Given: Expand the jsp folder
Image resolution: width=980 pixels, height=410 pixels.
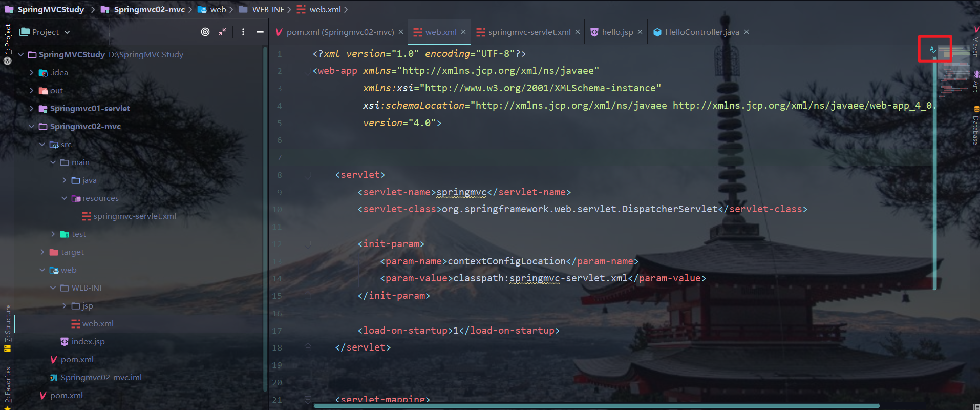Looking at the screenshot, I should point(64,305).
